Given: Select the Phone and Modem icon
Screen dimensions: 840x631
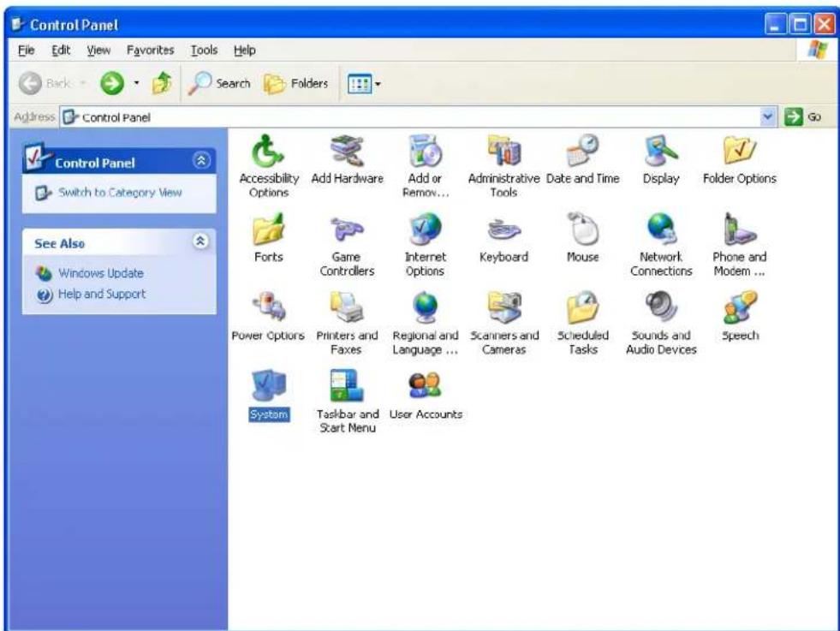Looking at the screenshot, I should click(x=739, y=229).
